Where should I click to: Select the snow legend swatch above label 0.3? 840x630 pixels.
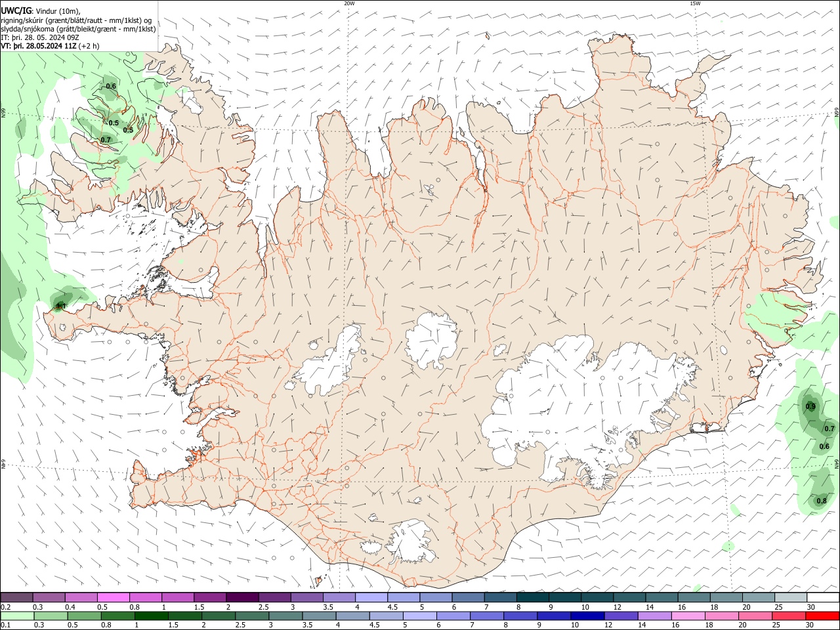click(49, 598)
